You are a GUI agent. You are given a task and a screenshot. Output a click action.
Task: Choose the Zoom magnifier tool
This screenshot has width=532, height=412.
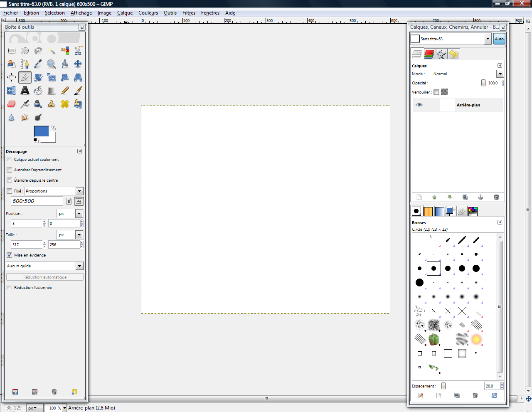(51, 64)
